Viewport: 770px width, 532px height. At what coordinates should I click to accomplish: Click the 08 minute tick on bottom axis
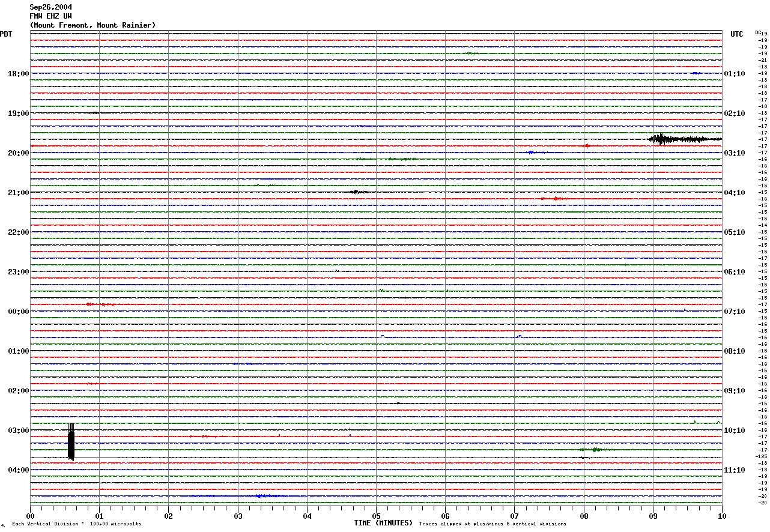[584, 515]
